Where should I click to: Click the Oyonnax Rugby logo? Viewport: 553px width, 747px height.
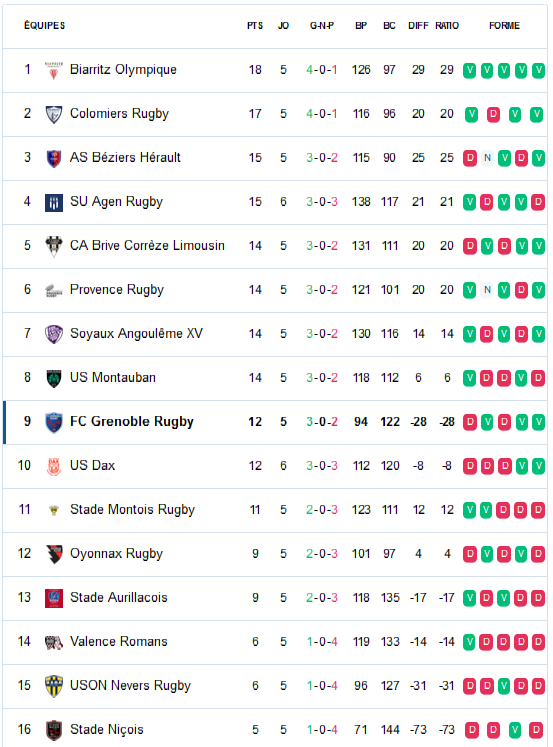[54, 554]
